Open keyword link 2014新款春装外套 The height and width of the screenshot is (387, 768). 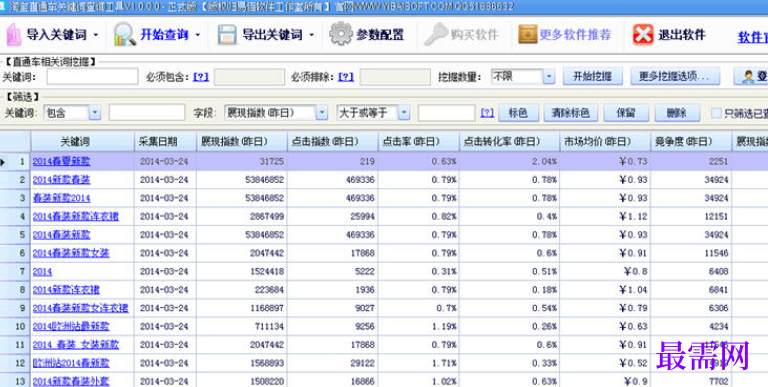[x=71, y=381]
